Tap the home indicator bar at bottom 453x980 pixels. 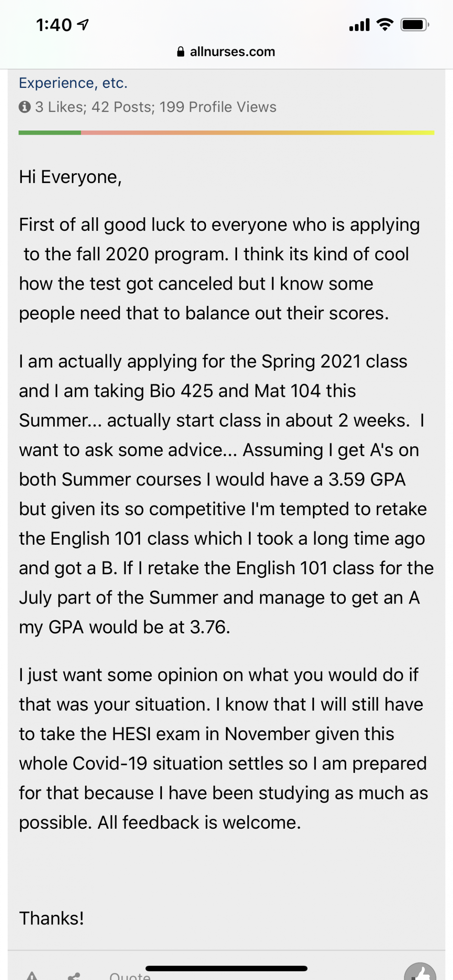(226, 968)
